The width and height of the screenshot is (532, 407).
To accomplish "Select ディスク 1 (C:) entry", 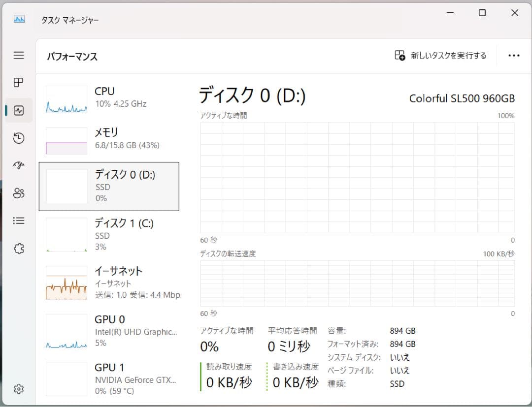I will point(108,234).
